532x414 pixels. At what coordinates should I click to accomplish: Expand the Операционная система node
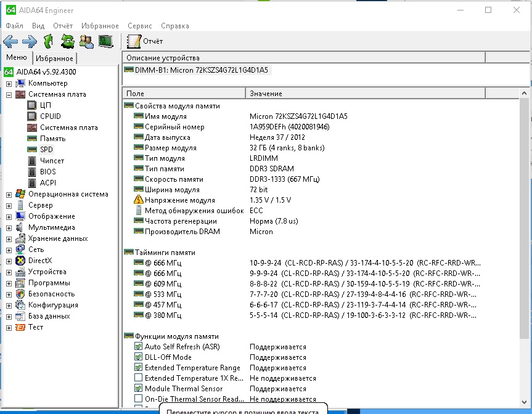(x=9, y=195)
